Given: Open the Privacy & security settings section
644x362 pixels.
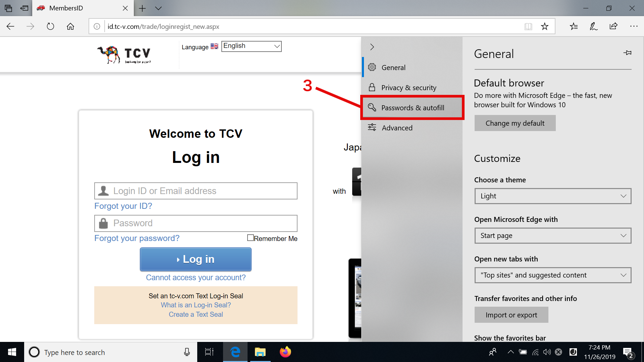Looking at the screenshot, I should point(409,87).
